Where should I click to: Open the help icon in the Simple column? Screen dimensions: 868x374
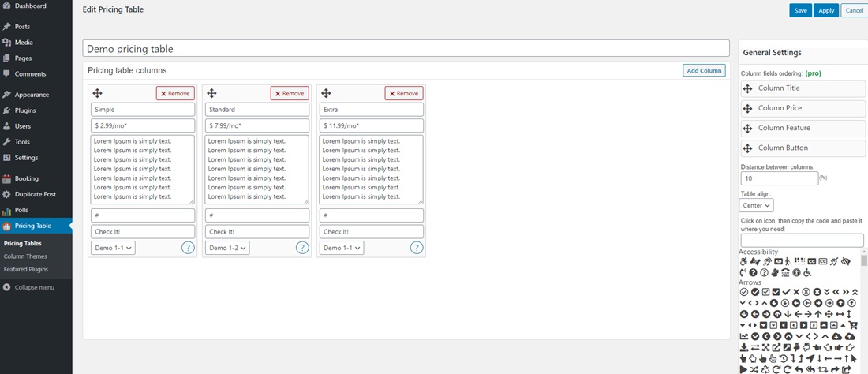click(x=188, y=247)
